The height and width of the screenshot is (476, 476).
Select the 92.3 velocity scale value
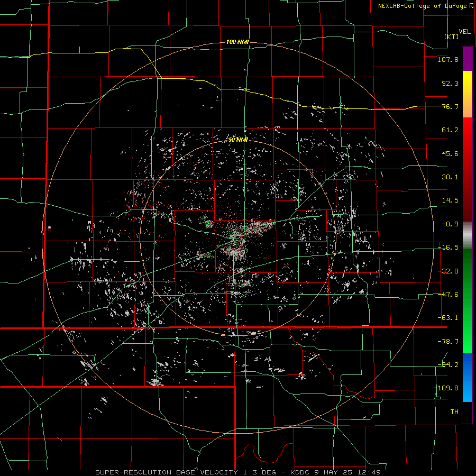coord(450,83)
